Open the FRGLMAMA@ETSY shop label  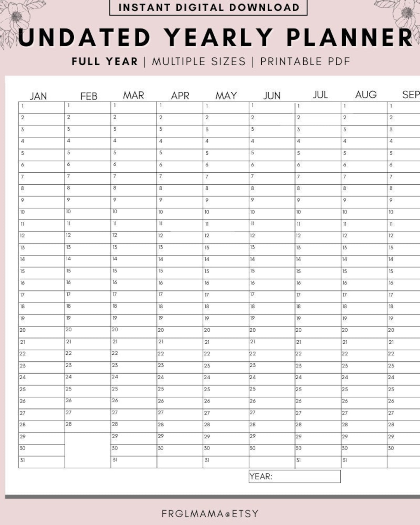210,514
